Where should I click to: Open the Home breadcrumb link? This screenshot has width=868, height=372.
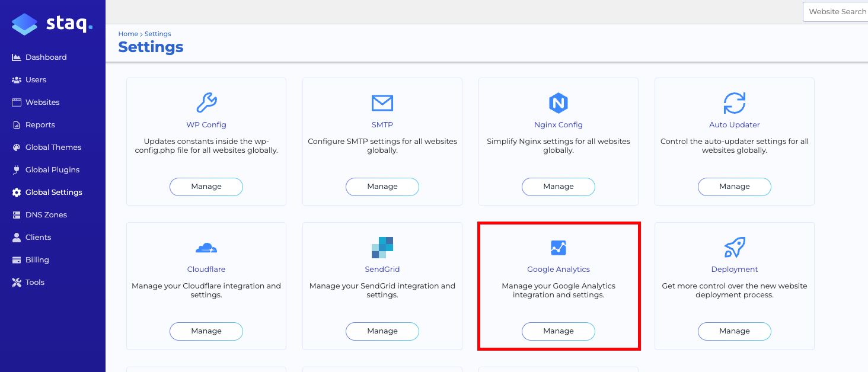point(128,34)
